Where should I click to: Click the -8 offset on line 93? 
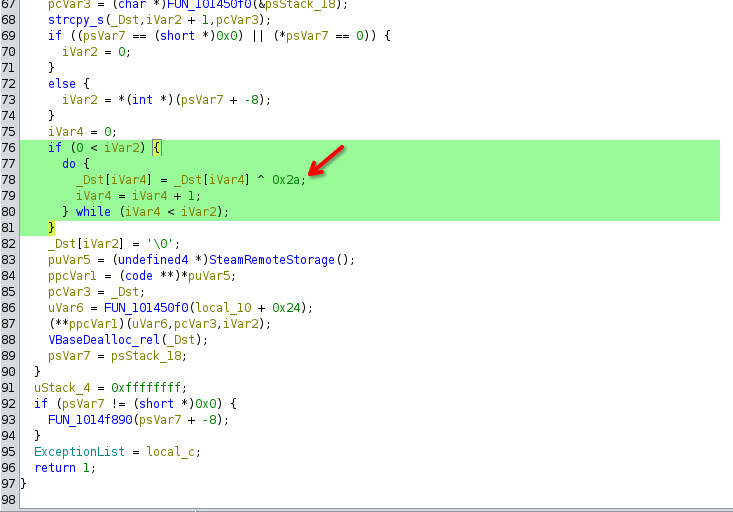pos(209,420)
